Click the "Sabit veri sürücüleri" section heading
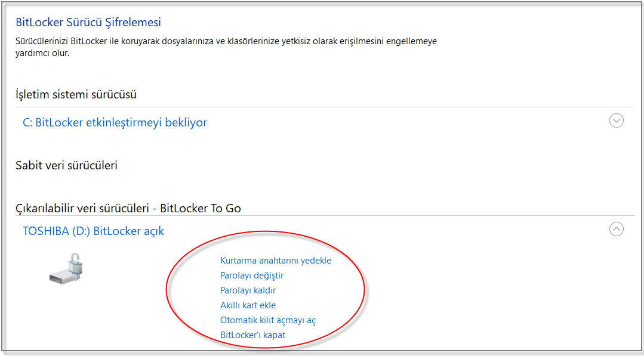Image resolution: width=644 pixels, height=356 pixels. [x=66, y=165]
